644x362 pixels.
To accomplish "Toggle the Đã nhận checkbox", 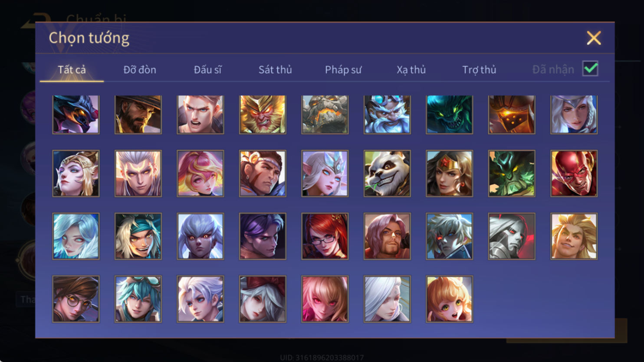I will pyautogui.click(x=590, y=68).
